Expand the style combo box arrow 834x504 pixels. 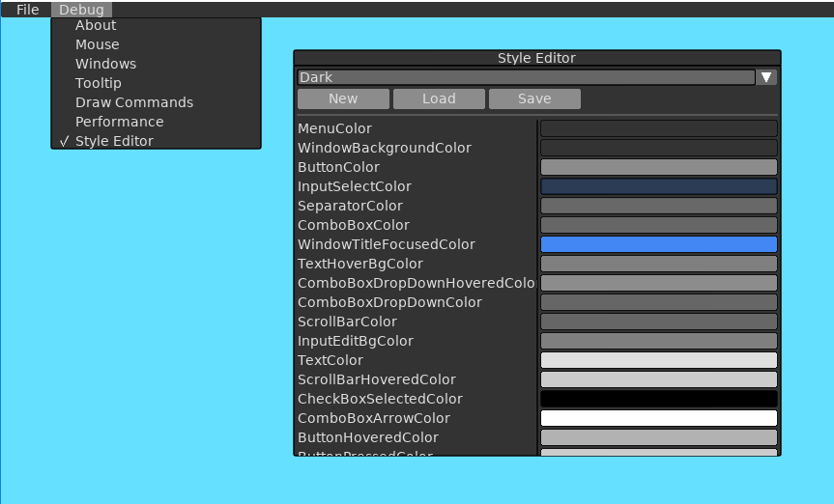click(x=766, y=77)
